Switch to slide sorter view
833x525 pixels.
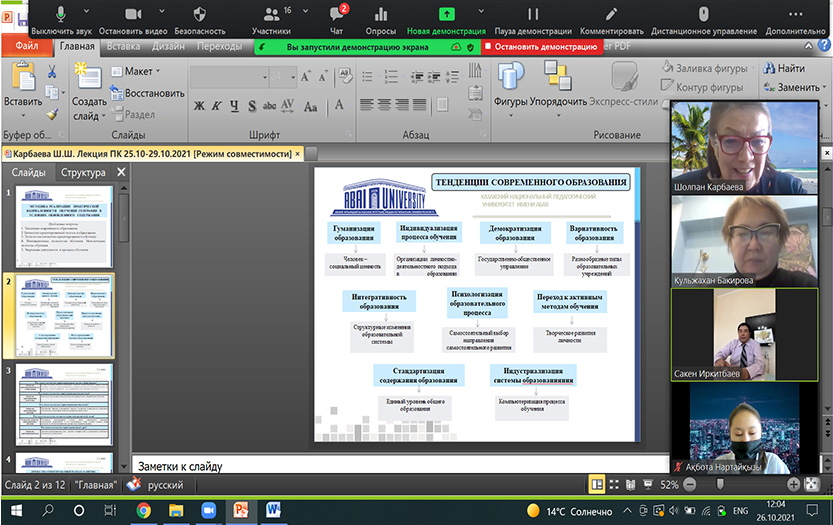tap(614, 484)
